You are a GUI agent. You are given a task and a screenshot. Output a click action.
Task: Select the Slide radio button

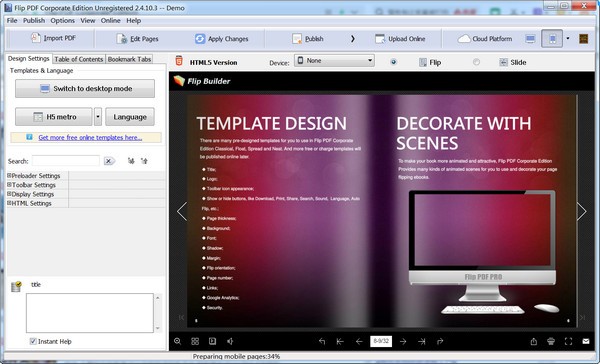point(476,62)
